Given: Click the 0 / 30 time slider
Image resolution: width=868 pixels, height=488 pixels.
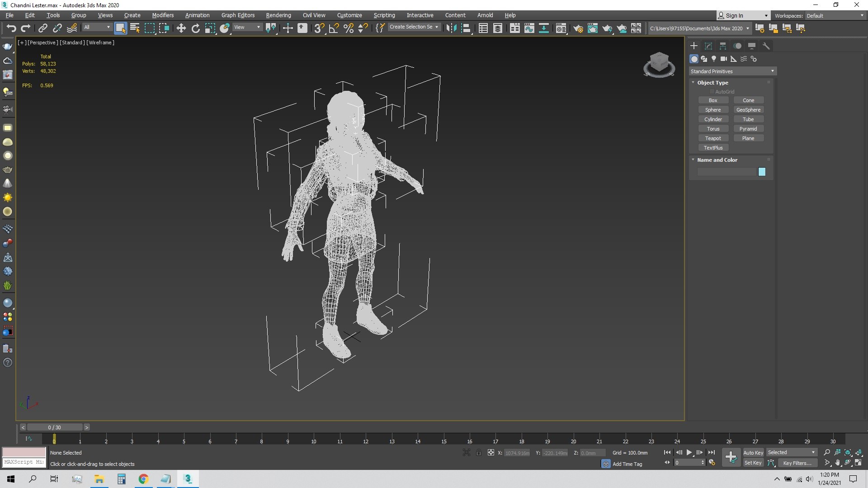Looking at the screenshot, I should click(x=55, y=427).
